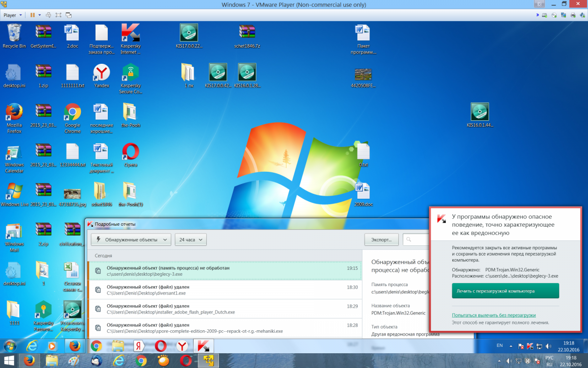Click VMware CD/DVD device icon

(x=554, y=15)
